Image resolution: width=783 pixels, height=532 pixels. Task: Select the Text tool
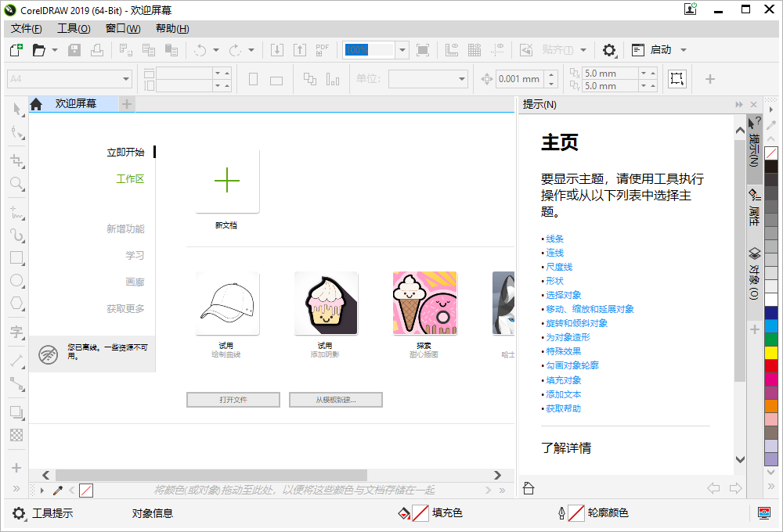(17, 332)
